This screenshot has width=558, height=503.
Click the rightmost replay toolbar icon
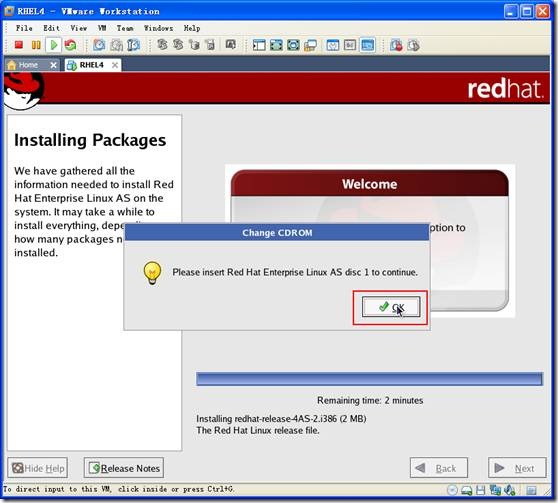click(413, 45)
